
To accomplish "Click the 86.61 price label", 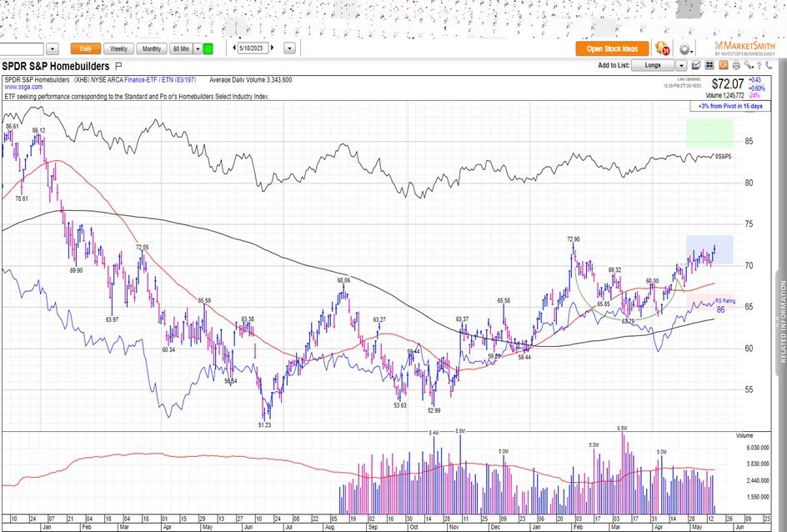I will [x=12, y=127].
